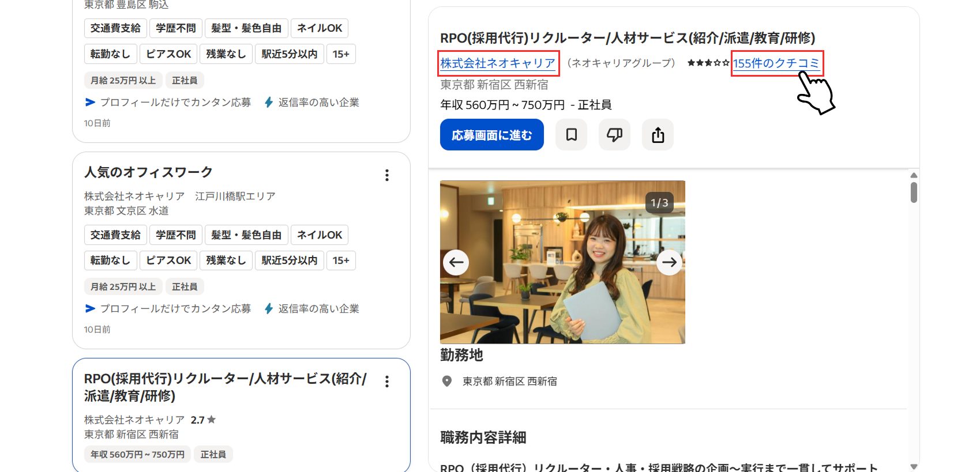980x472 pixels.
Task: Click the (ネオキャリアグループ) text
Action: (x=621, y=63)
